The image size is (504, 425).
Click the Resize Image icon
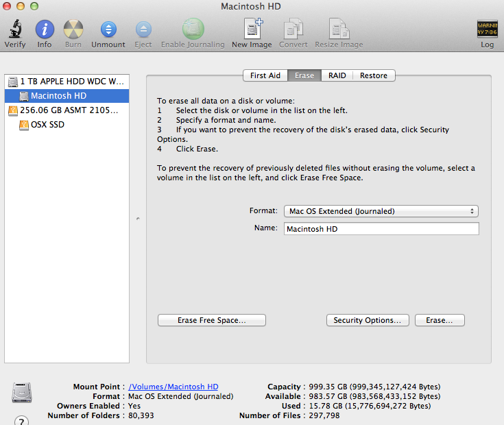point(339,29)
